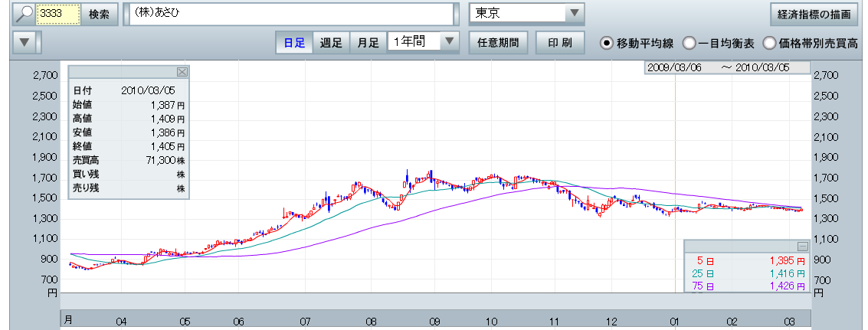Viewport: 868px width, 330px height.
Task: Focus the stock code field showing 3333
Action: (x=58, y=14)
